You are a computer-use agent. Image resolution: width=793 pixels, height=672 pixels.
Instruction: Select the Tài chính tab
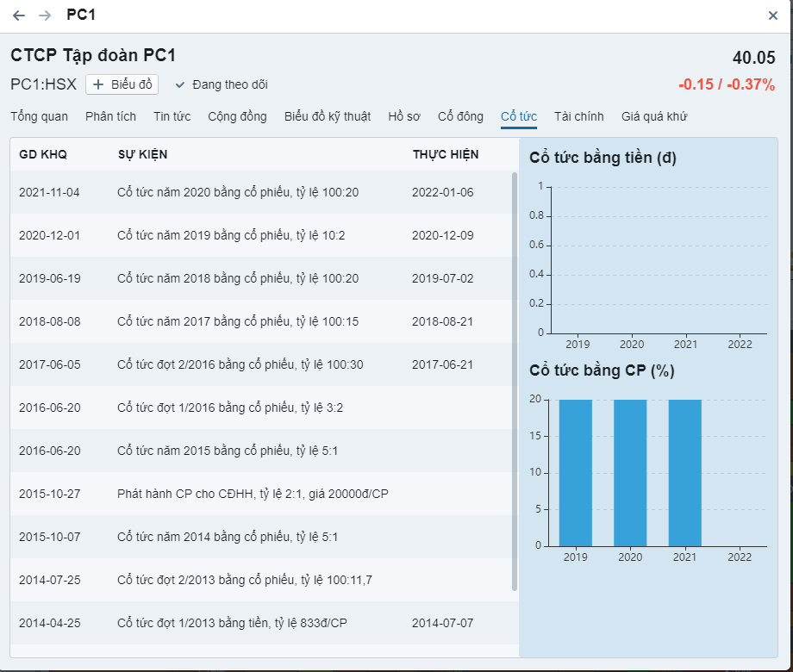pyautogui.click(x=578, y=116)
